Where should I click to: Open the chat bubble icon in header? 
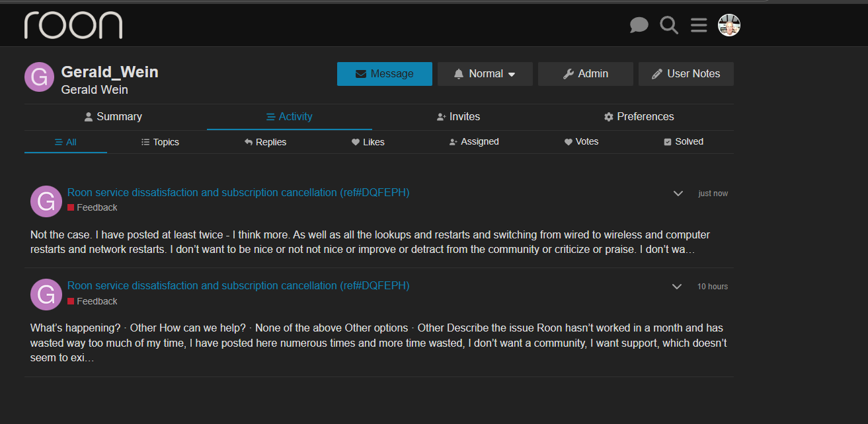click(639, 26)
